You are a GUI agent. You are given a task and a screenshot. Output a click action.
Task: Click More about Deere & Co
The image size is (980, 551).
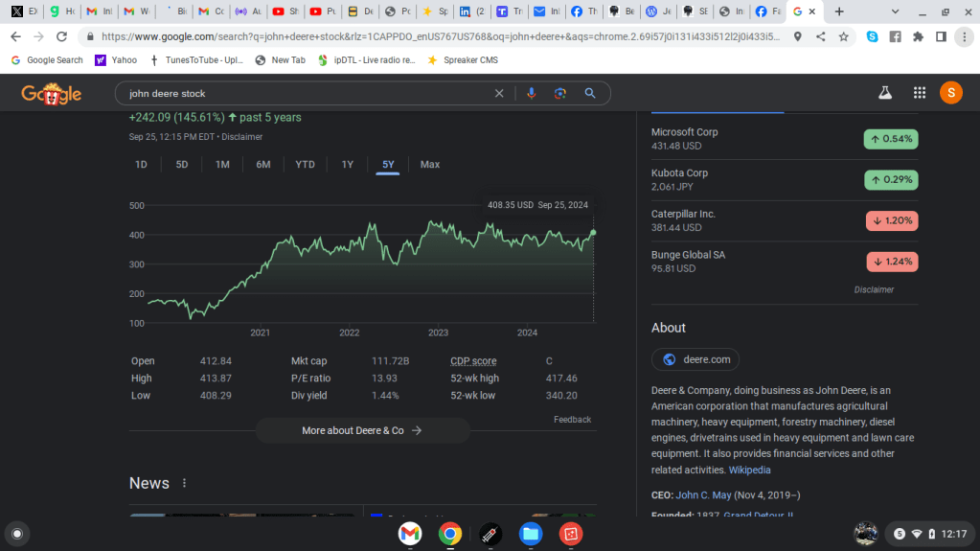362,430
